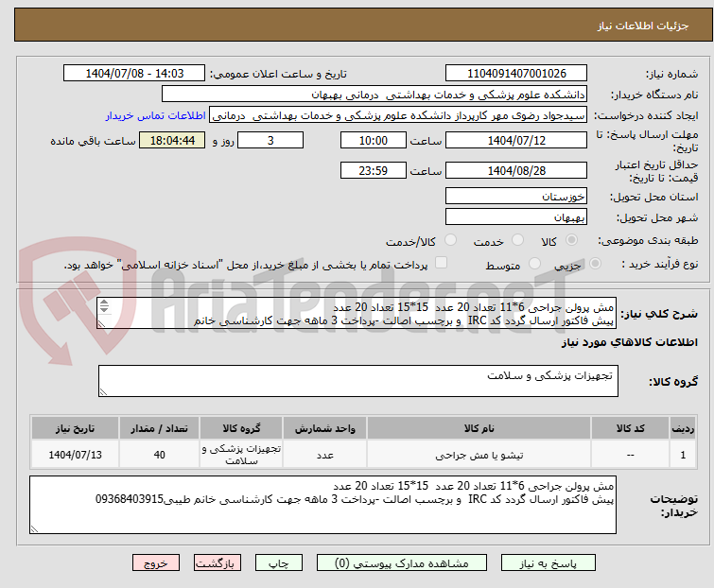714x588 pixels.
Task: Click the scroll up arrow in شرح کلی نیاز
Action: (x=104, y=303)
